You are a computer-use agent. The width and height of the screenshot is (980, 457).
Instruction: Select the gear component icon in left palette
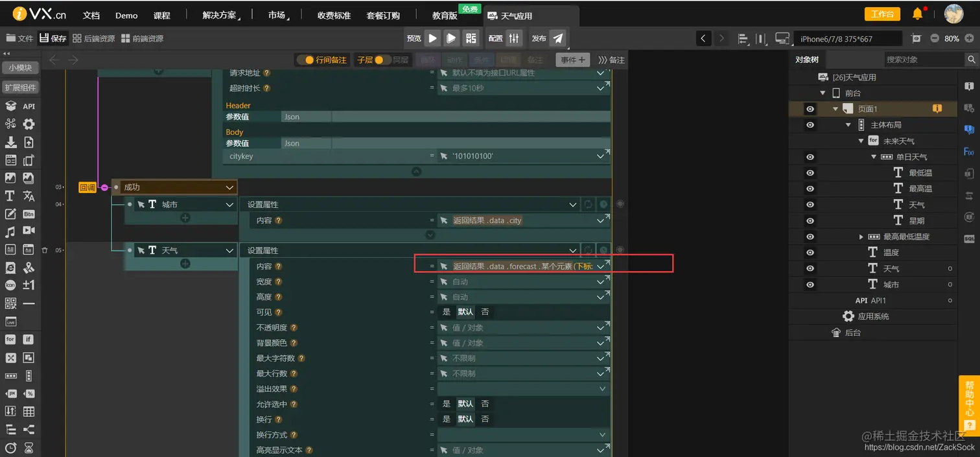point(29,124)
